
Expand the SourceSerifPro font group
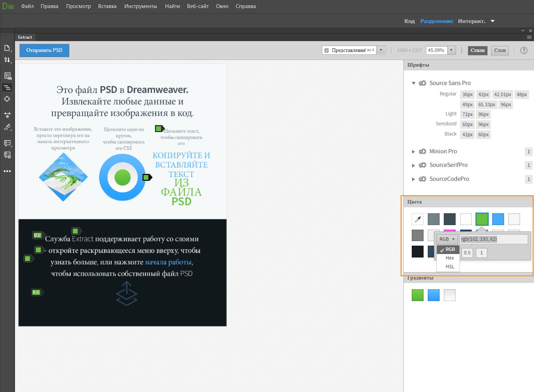[x=413, y=165]
